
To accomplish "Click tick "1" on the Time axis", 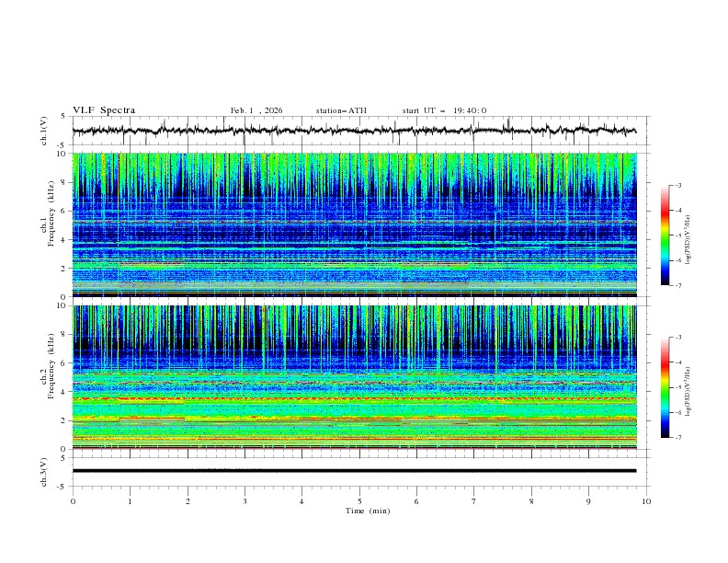I will click(x=130, y=501).
